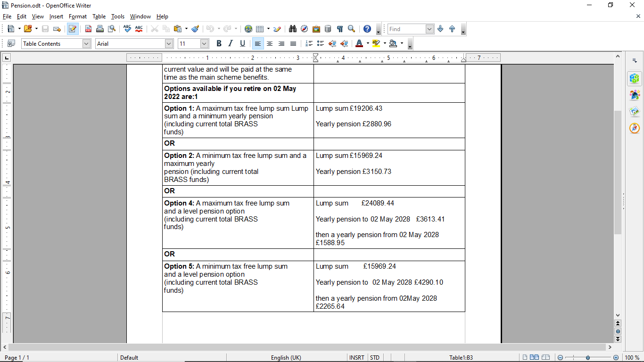Viewport: 644px width, 362px height.
Task: Toggle Edit File mode button
Action: [x=73, y=29]
